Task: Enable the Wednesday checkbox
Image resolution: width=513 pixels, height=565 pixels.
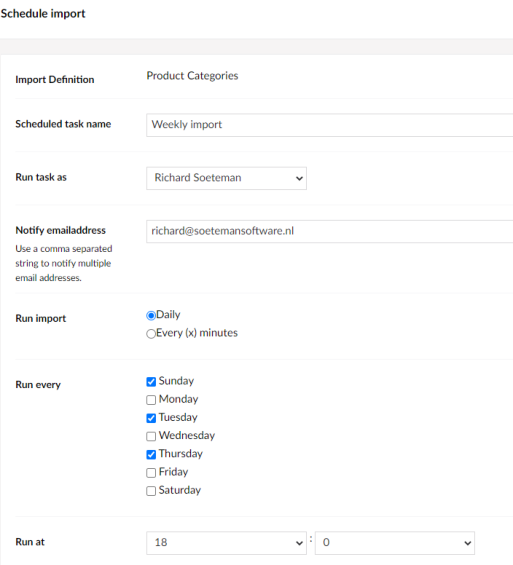Action: tap(151, 436)
